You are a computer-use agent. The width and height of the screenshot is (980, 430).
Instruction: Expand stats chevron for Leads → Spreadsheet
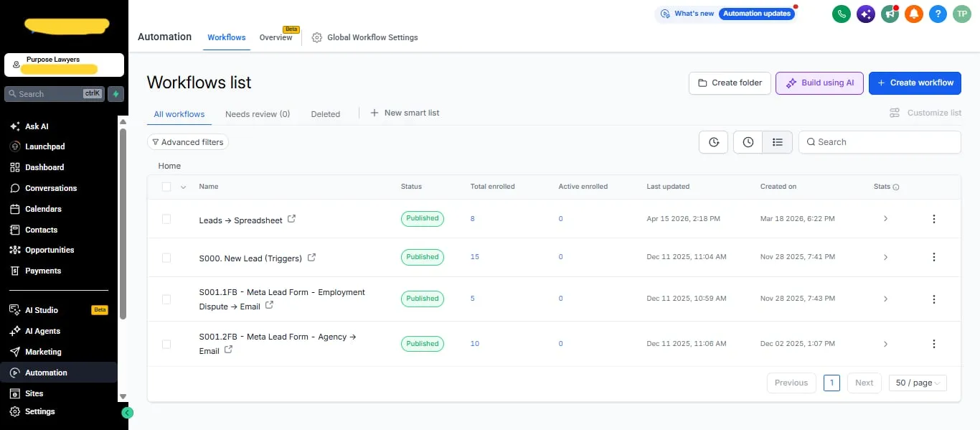pyautogui.click(x=885, y=219)
